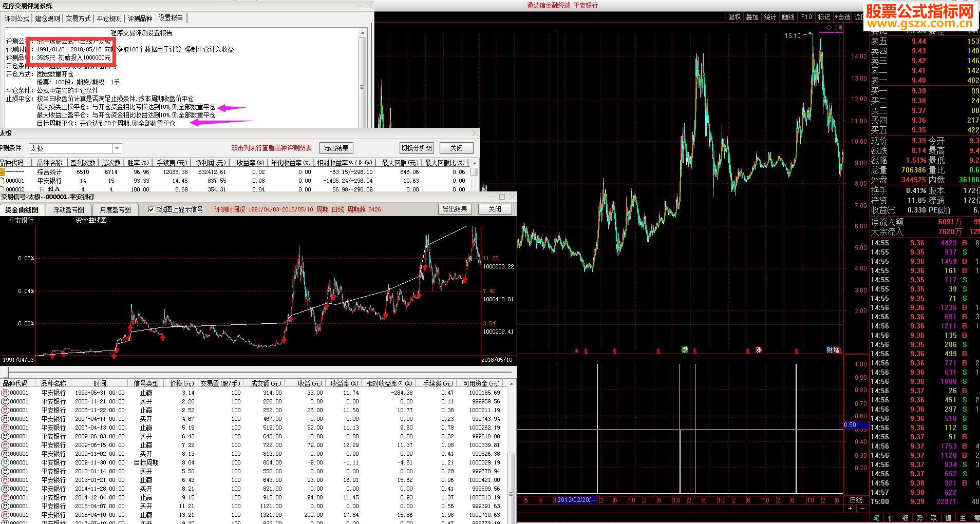
Task: Click the 可用资金(元) column header
Action: [481, 383]
